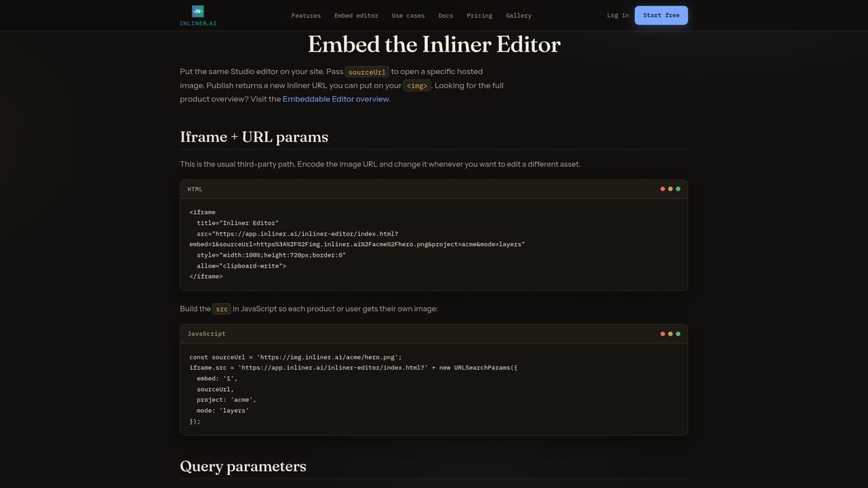Visit the Pricing page
Screen dimensions: 868x488
click(x=479, y=16)
